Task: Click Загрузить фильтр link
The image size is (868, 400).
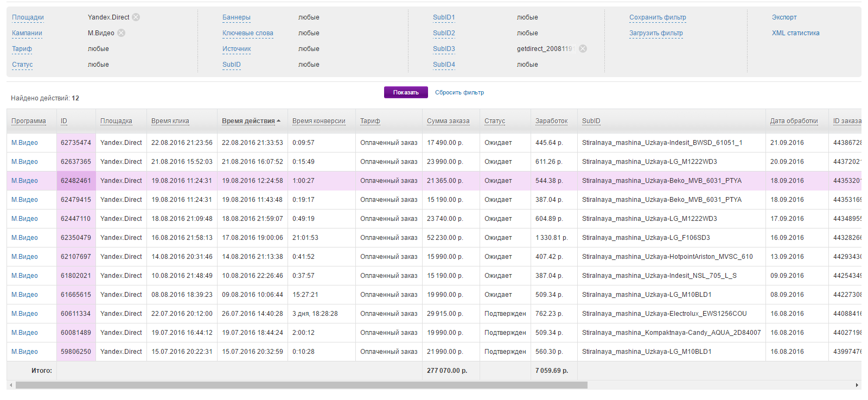Action: point(656,33)
